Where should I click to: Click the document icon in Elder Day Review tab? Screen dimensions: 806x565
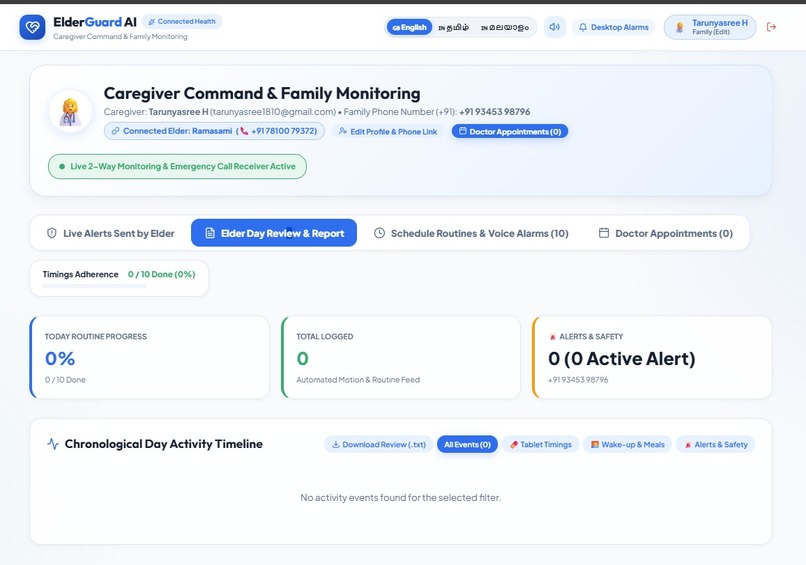click(210, 233)
